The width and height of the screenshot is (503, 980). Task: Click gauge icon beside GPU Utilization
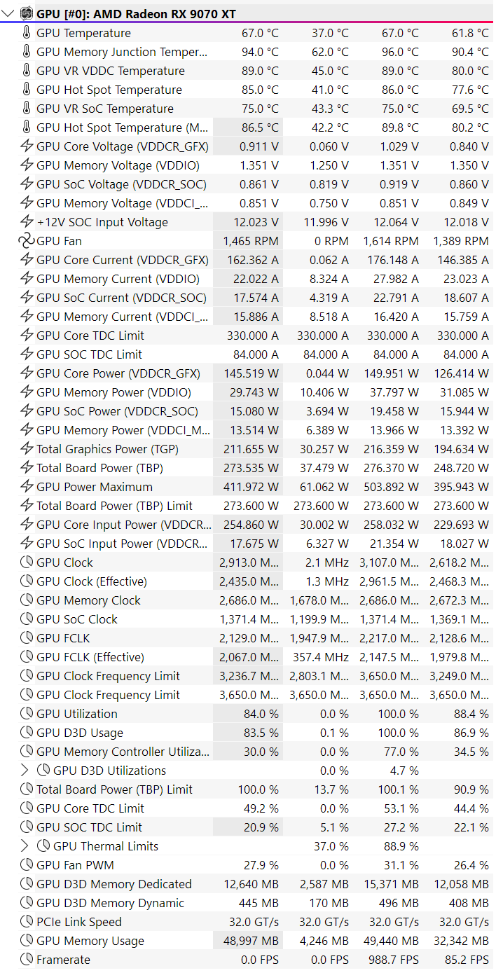point(27,714)
